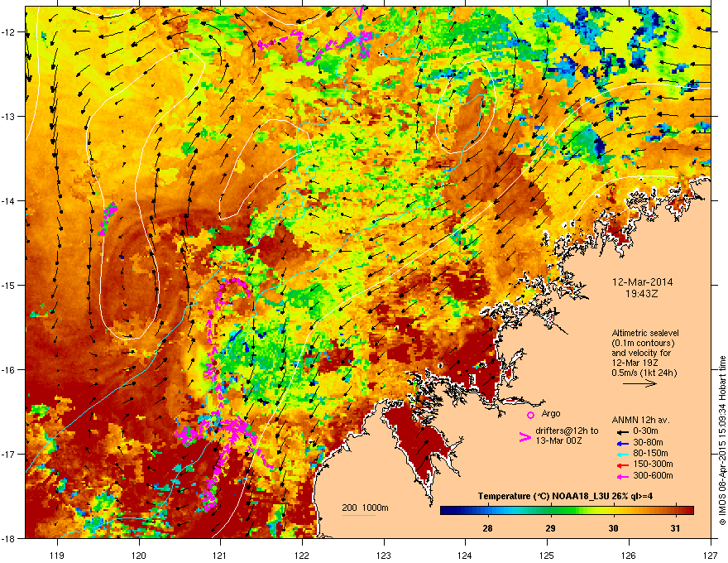Click the 'Temperature (°C) NOAA18_L3U' color bar title
Viewport: 728px width, 563px height.
543,496
